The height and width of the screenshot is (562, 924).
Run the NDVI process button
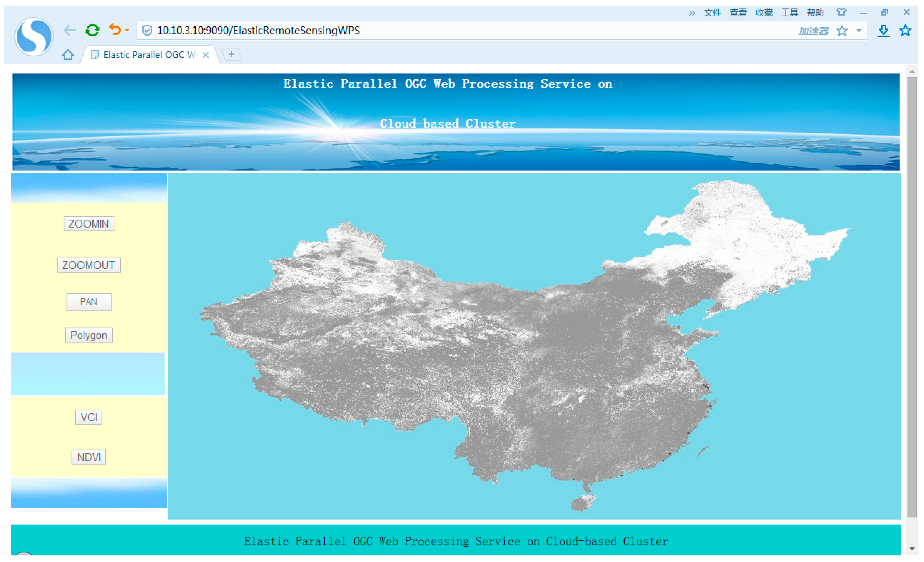89,457
